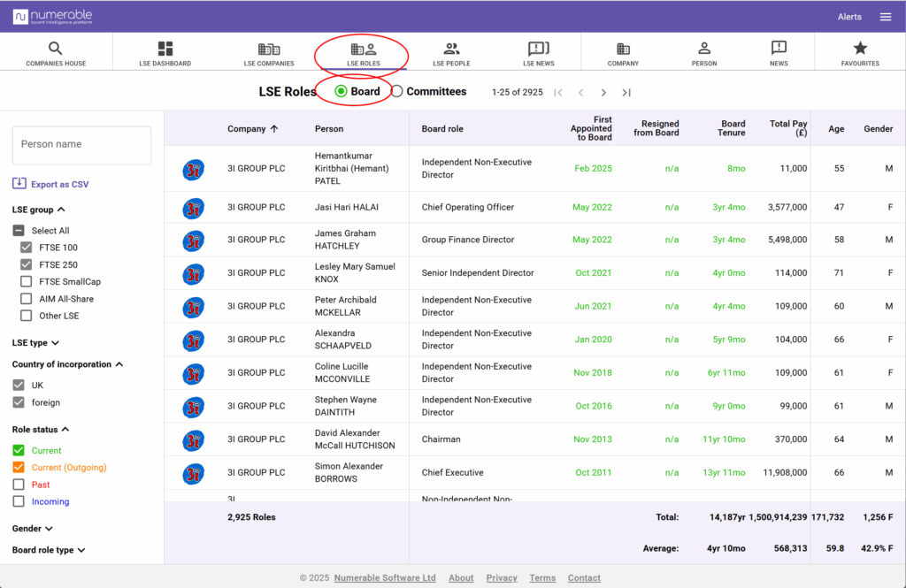The image size is (906, 588).
Task: Jump to last page arrow
Action: point(626,92)
